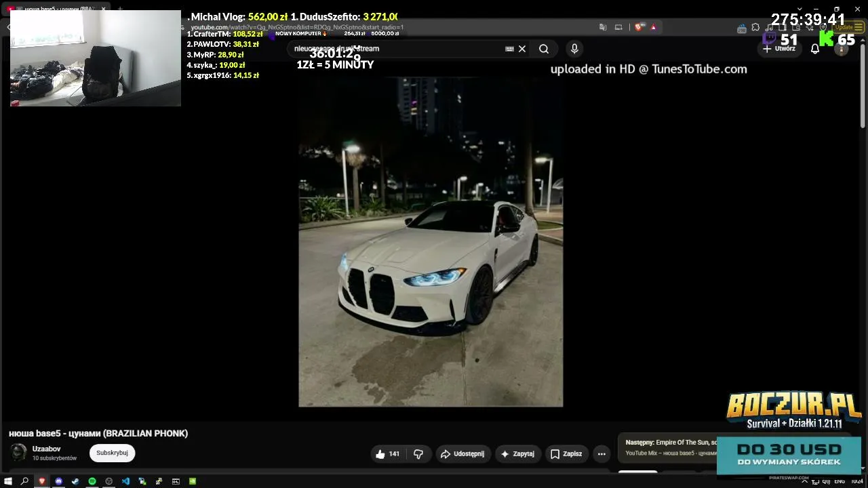Viewport: 868px width, 488px height.
Task: Clear the YouTube search box
Action: pos(522,49)
